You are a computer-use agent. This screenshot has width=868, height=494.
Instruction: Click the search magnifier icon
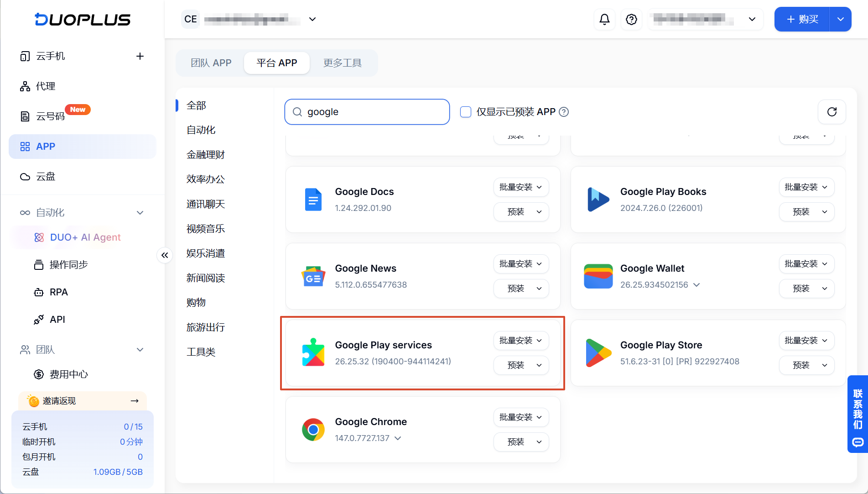coord(297,112)
